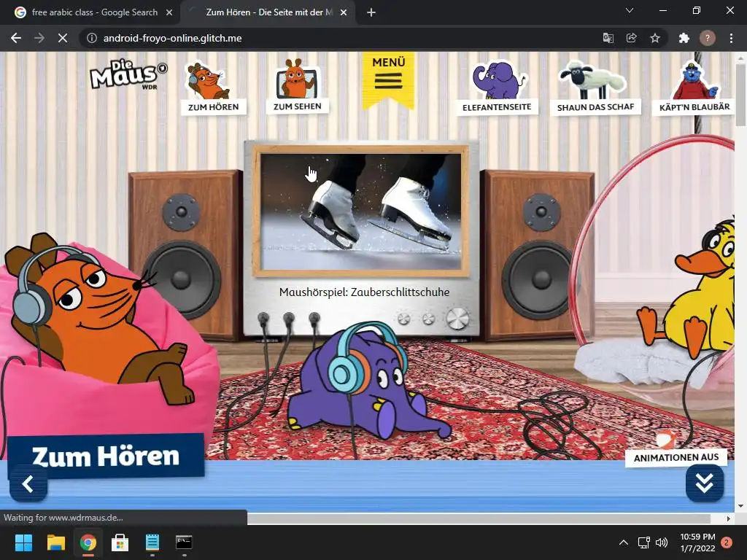View site information icon

(x=91, y=38)
